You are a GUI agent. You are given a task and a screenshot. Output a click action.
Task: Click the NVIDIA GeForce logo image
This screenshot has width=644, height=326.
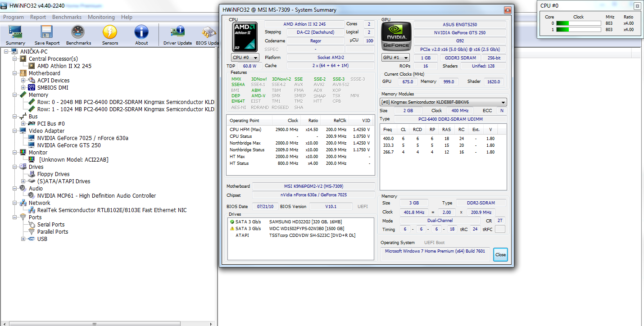point(396,36)
